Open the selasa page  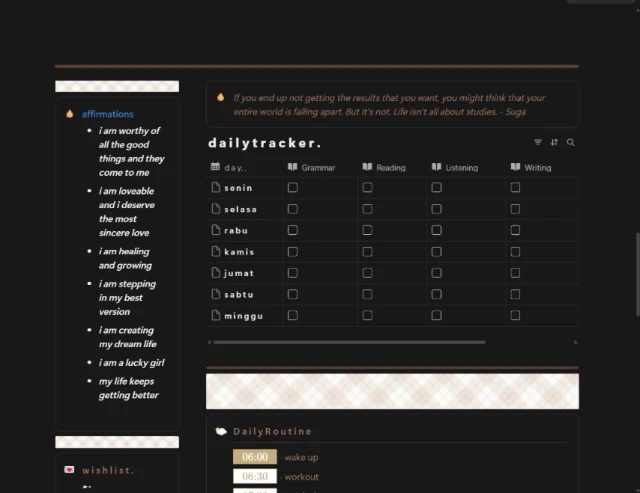(x=240, y=209)
